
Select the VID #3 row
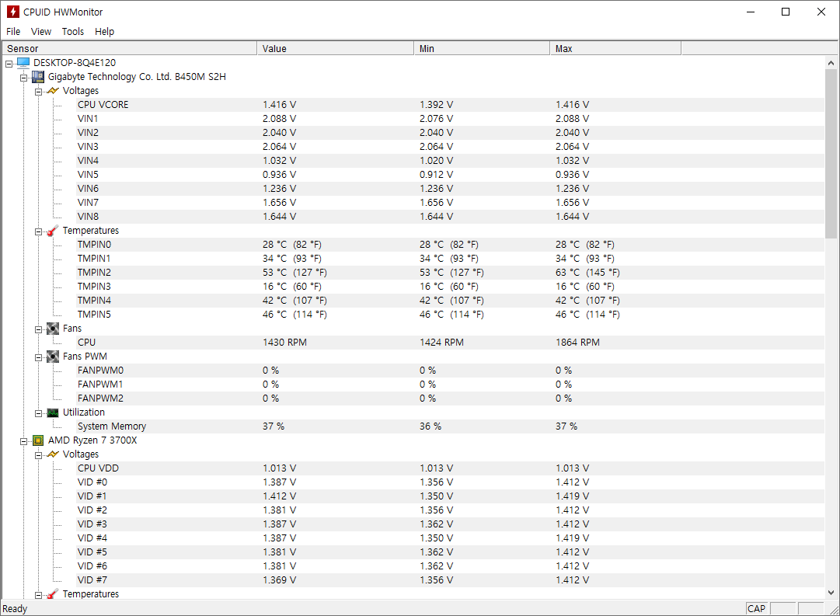coord(450,524)
